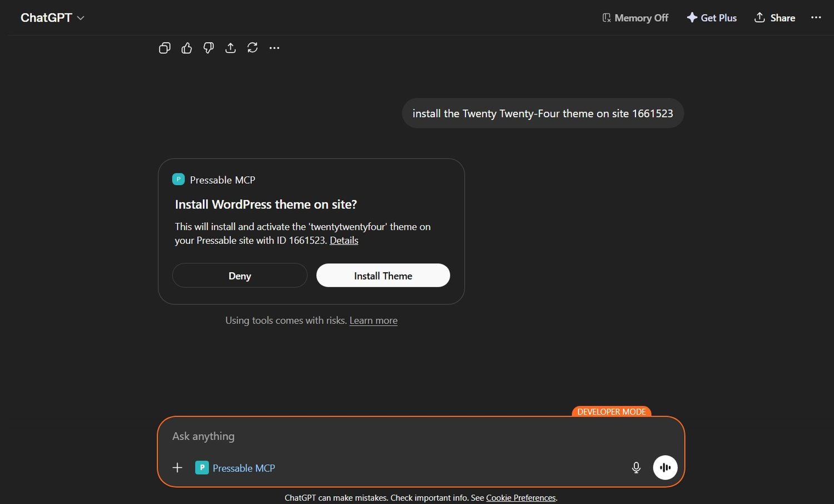The height and width of the screenshot is (504, 834).
Task: Give the response a thumbs up
Action: tap(187, 48)
